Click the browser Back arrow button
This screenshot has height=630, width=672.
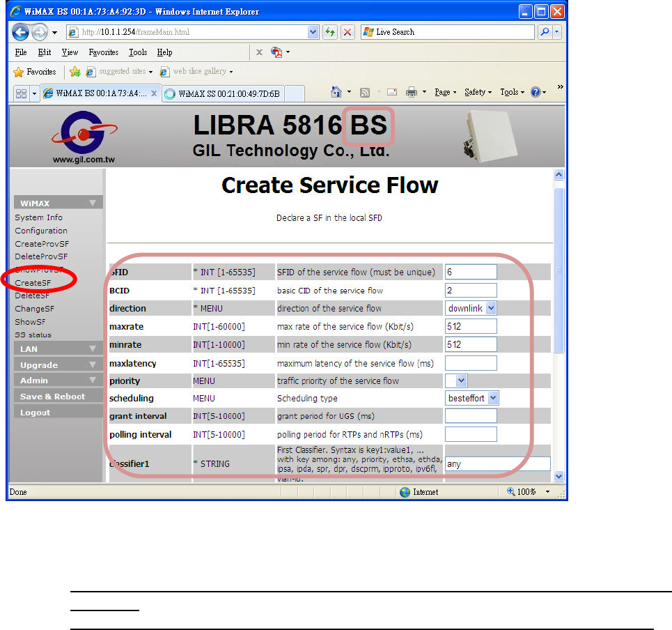20,32
